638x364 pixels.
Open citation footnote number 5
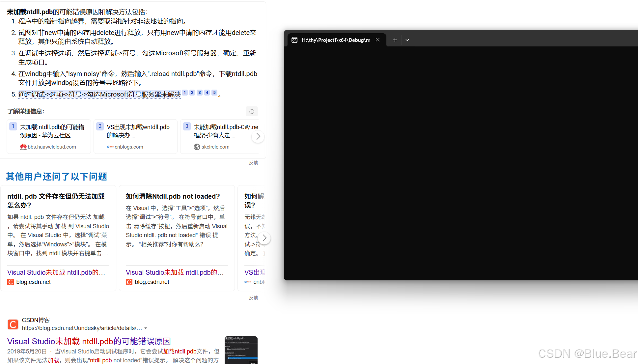tap(214, 93)
